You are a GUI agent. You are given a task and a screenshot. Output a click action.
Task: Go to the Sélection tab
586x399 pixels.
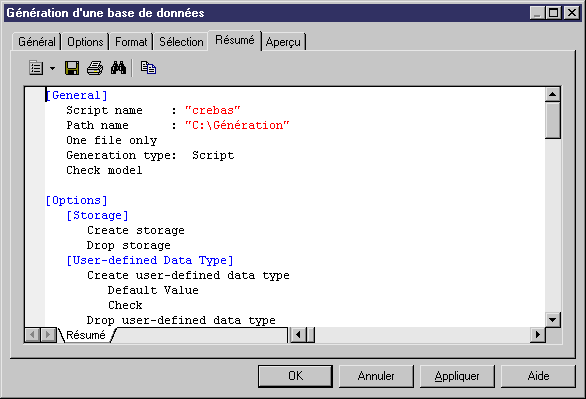pos(181,41)
